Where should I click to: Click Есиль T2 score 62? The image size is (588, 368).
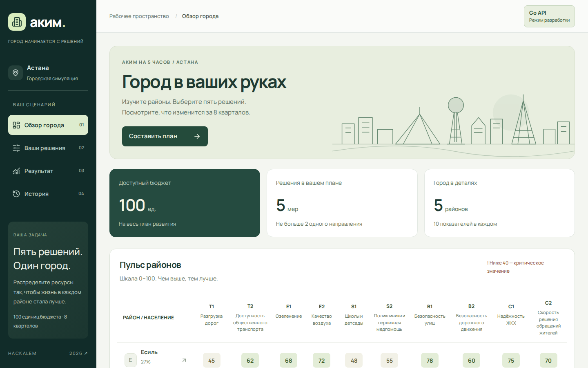pos(250,360)
